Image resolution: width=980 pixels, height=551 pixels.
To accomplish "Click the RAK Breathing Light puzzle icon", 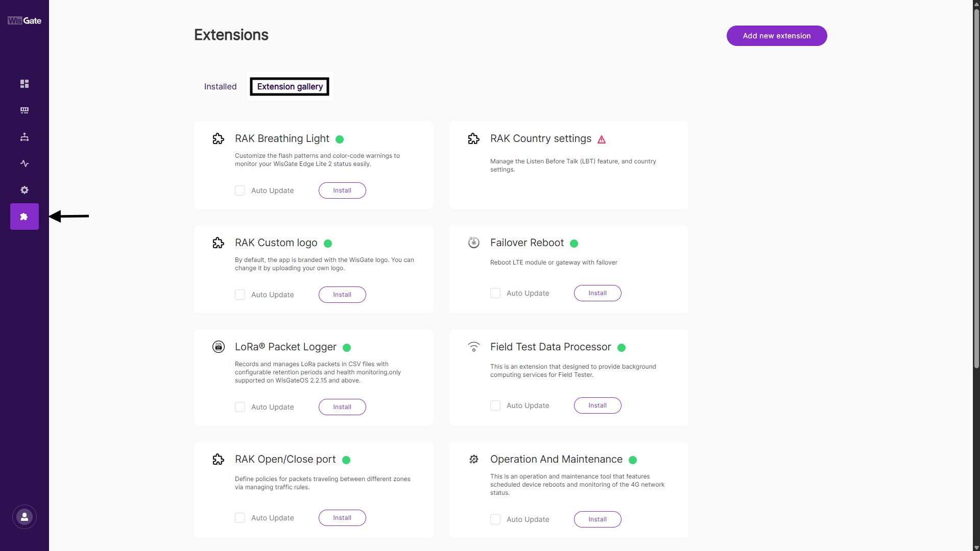I will 219,139.
